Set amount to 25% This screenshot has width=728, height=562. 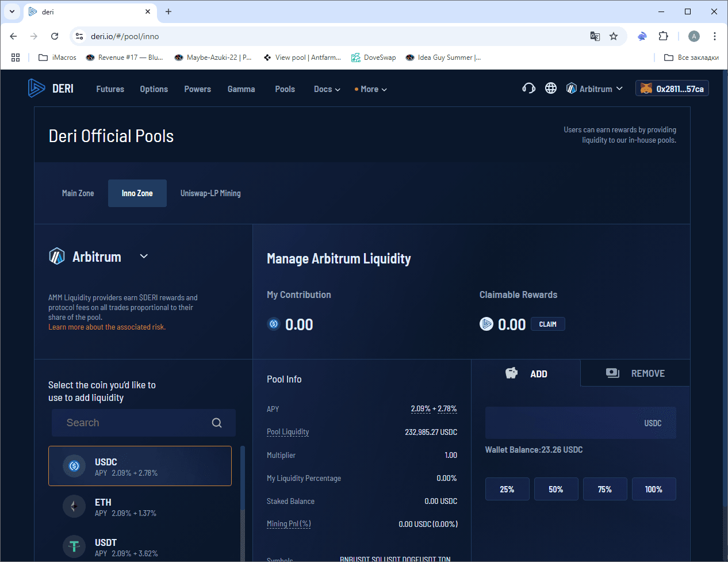click(x=507, y=489)
